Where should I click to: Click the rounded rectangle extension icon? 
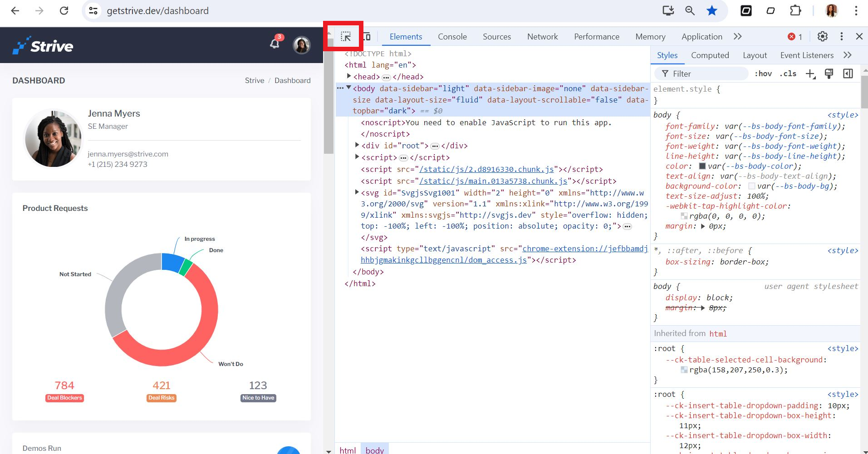point(770,10)
